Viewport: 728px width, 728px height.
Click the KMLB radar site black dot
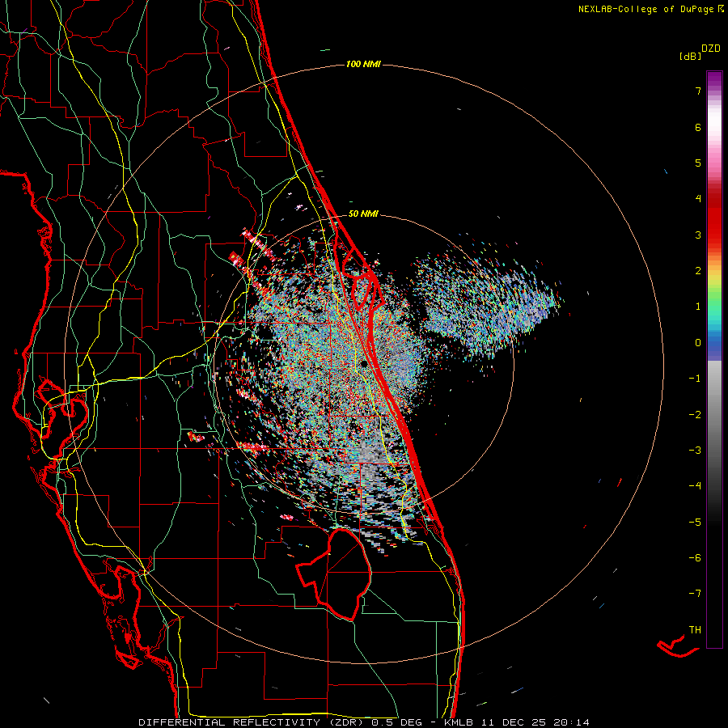[x=364, y=363]
